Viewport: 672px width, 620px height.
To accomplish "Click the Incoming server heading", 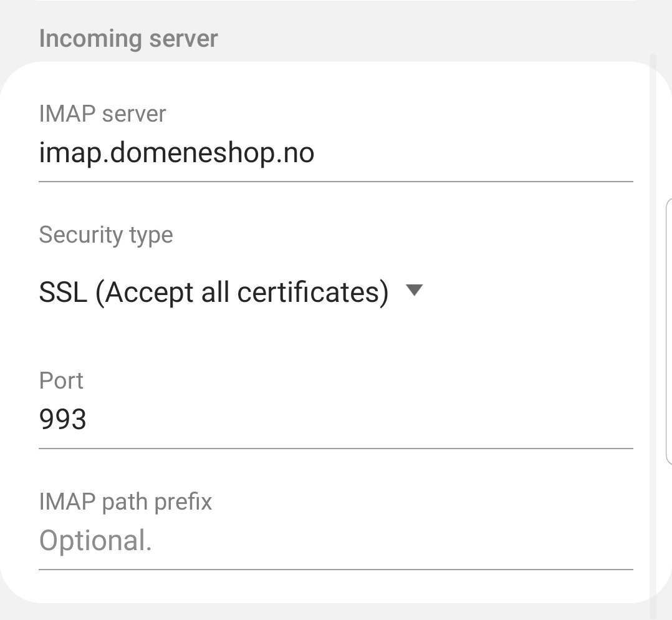I will click(x=128, y=39).
